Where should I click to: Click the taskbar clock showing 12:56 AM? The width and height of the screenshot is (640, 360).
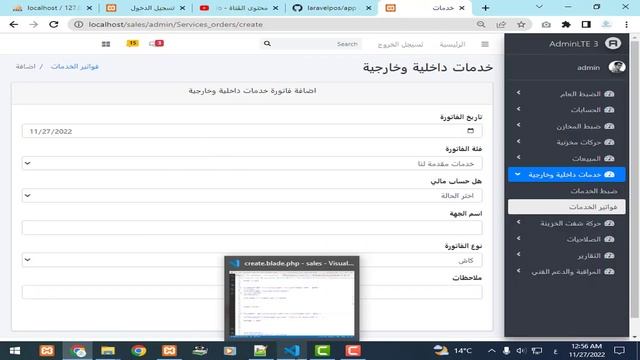(587, 351)
